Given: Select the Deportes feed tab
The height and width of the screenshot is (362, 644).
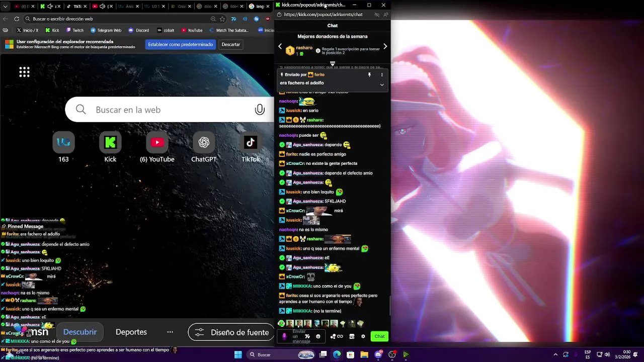Looking at the screenshot, I should click(131, 332).
